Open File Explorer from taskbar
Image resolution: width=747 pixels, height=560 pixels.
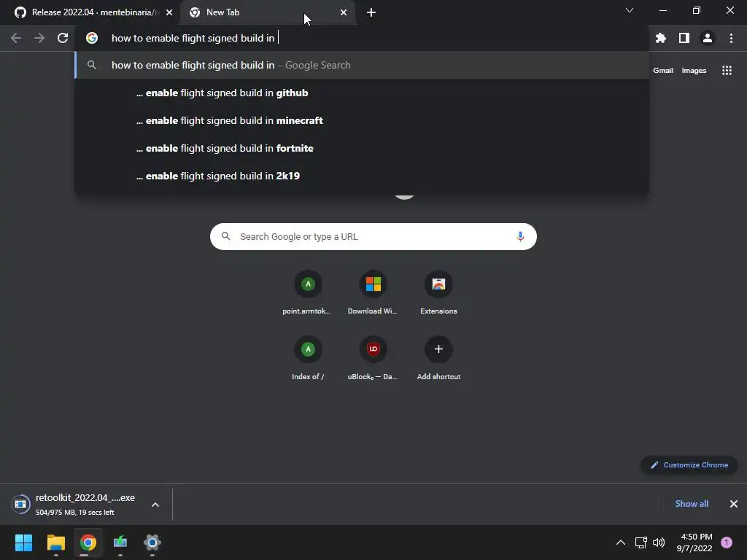55,542
